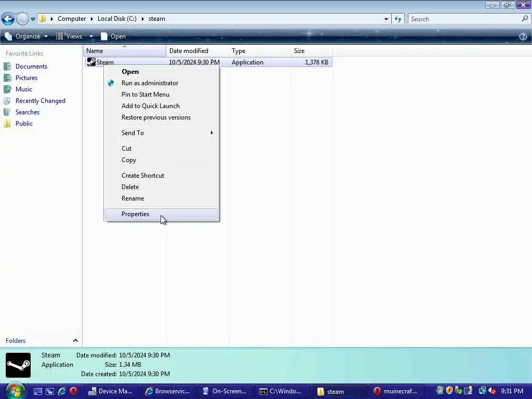532x399 pixels.
Task: Expand the Folders pane chevron
Action: [x=75, y=341]
